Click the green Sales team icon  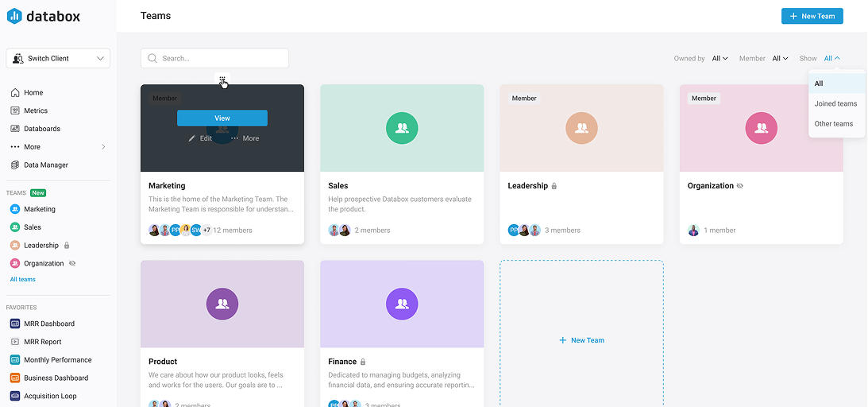click(x=402, y=129)
